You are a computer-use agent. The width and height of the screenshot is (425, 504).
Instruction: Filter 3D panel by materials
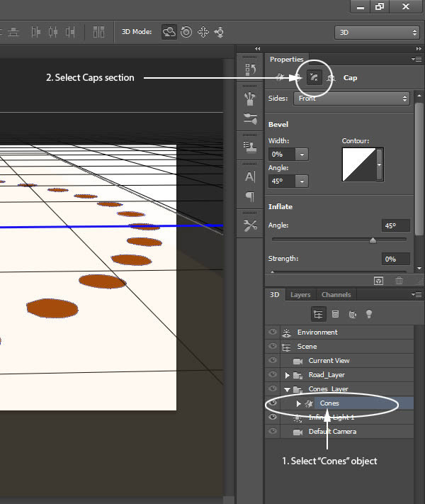[352, 314]
